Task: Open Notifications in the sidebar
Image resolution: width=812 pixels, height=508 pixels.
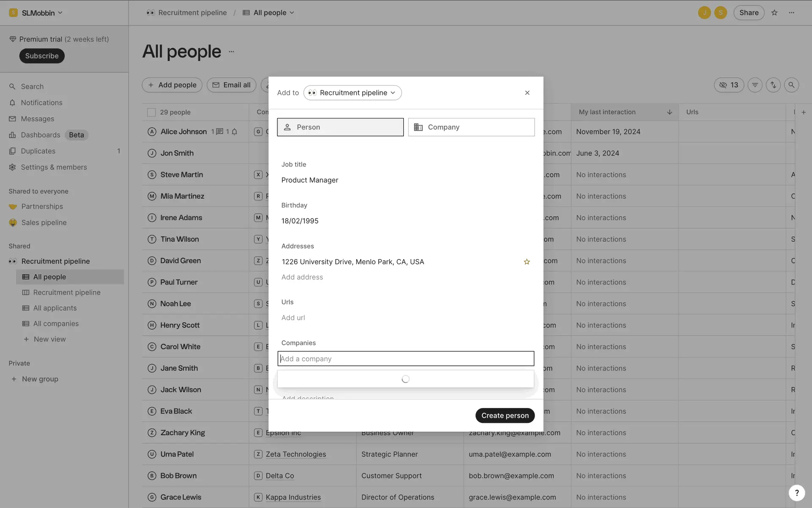Action: [41, 103]
